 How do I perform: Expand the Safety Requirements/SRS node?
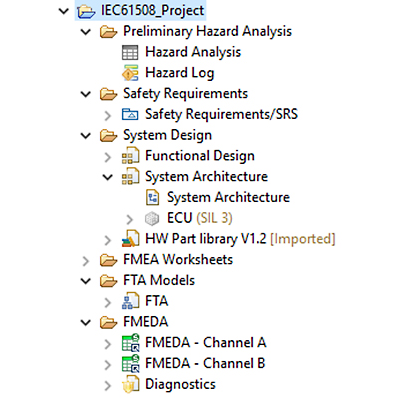[x=107, y=115]
